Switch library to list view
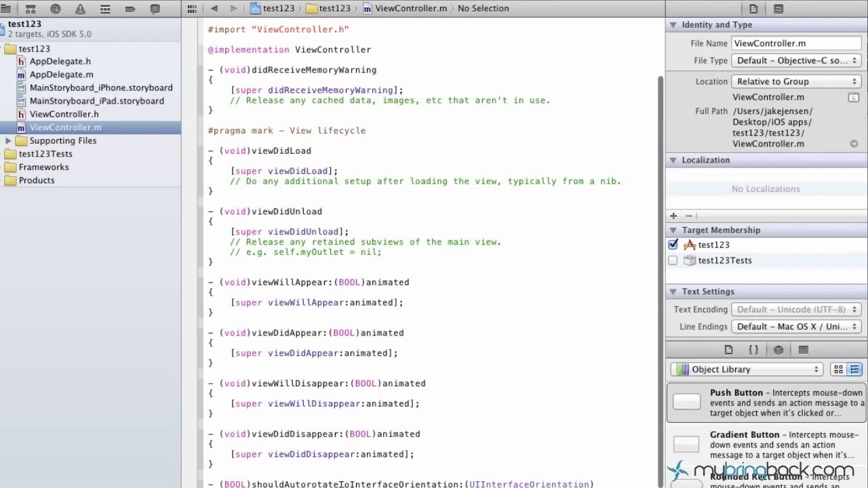This screenshot has height=488, width=868. pos(854,369)
